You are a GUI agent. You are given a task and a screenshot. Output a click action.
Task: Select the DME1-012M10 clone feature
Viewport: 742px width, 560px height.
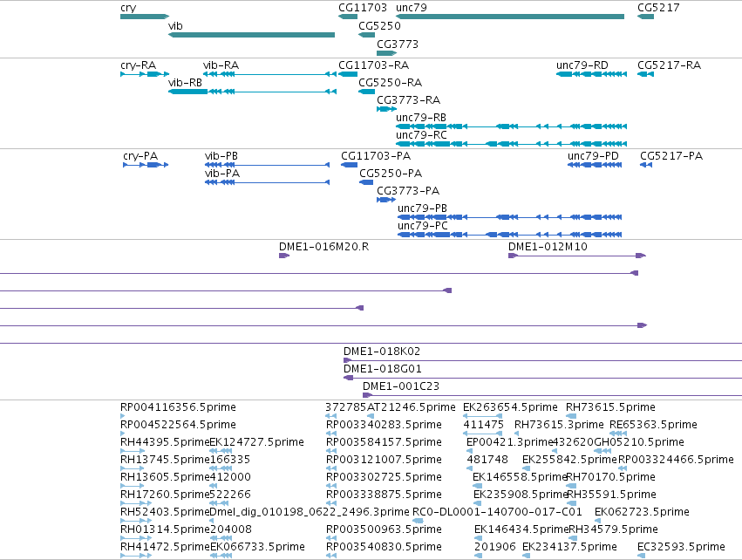(577, 256)
